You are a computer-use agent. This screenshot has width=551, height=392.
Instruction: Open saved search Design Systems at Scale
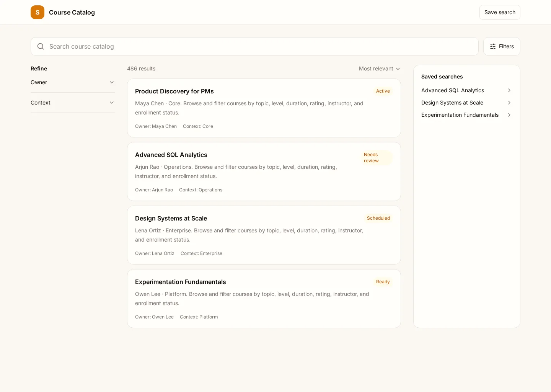tap(467, 103)
